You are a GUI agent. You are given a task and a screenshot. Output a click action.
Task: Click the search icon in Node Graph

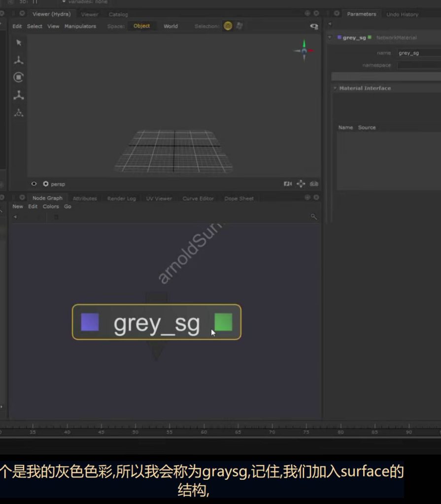click(314, 217)
